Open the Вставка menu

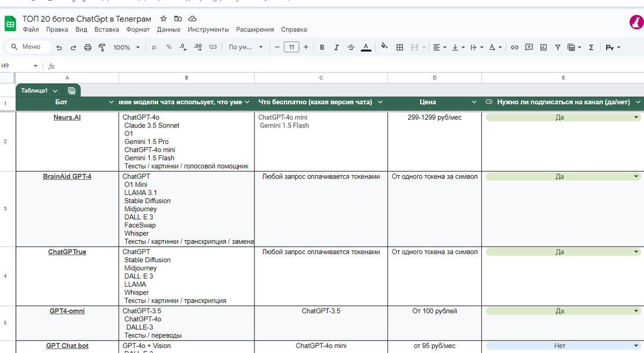107,30
